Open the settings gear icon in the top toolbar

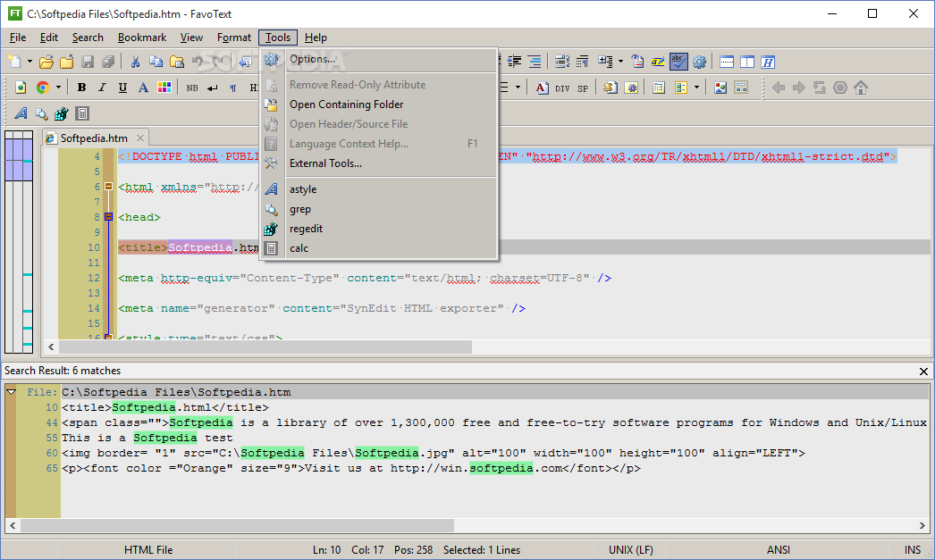coord(699,62)
